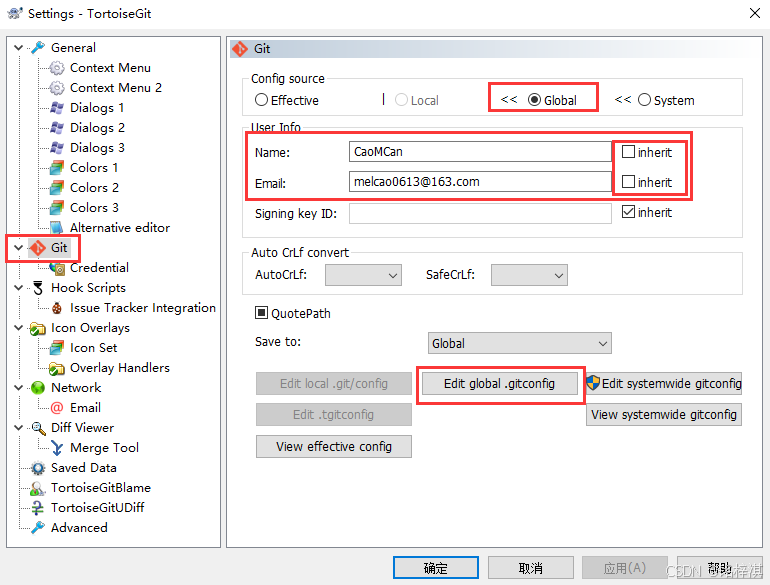Click the Context Menu gear icon
This screenshot has height=585, width=770.
point(57,68)
